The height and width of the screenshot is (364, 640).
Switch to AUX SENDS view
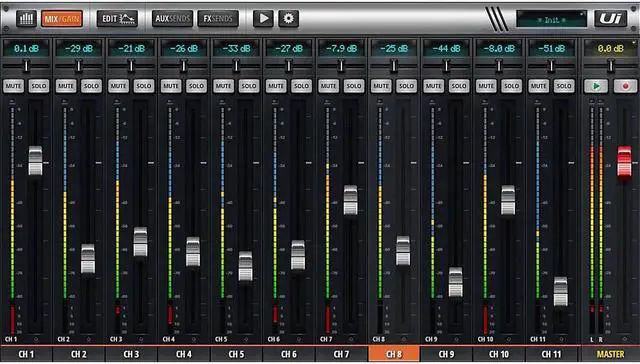click(x=173, y=19)
